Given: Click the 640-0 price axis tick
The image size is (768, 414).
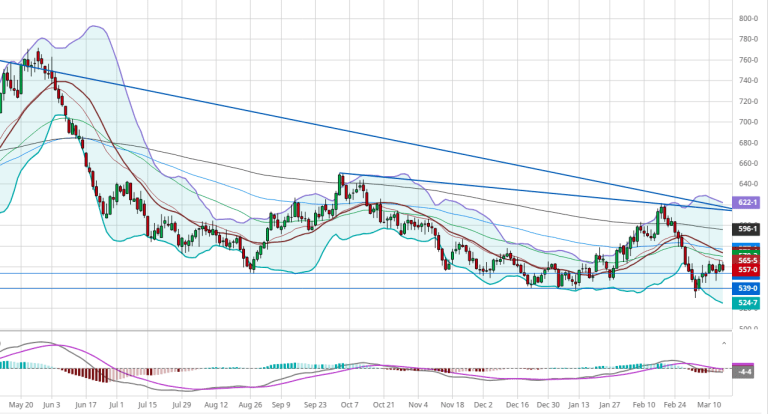Looking at the screenshot, I should [x=747, y=184].
